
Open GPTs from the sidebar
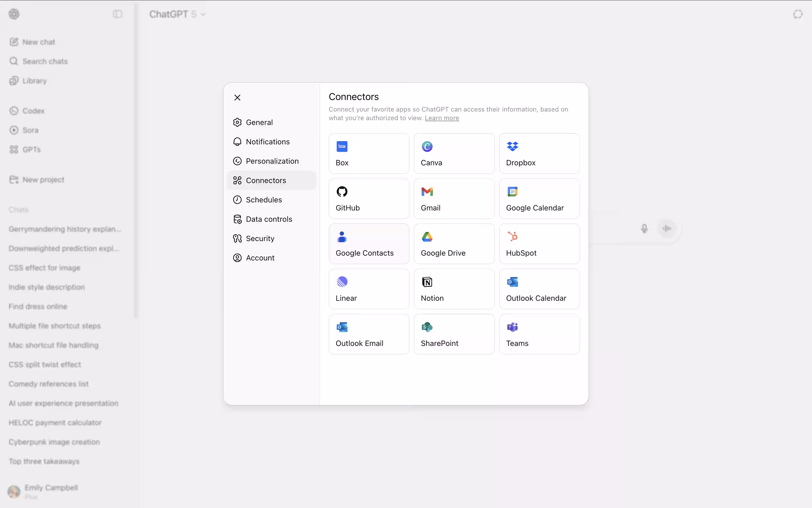tap(25, 149)
